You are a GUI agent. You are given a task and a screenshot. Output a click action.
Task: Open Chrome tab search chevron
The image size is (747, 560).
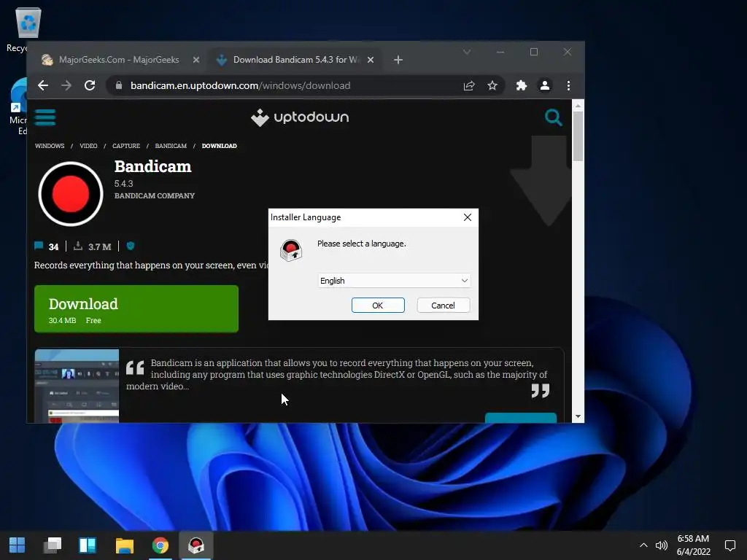(467, 52)
